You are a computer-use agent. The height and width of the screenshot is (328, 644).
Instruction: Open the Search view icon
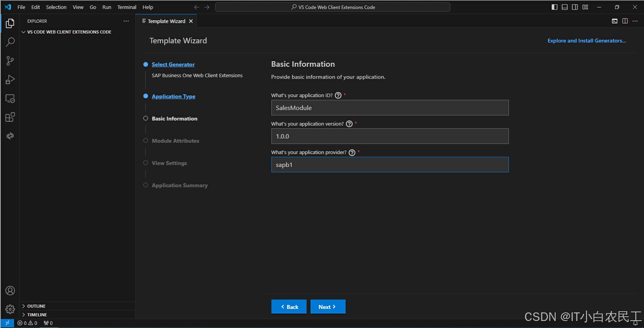tap(10, 42)
